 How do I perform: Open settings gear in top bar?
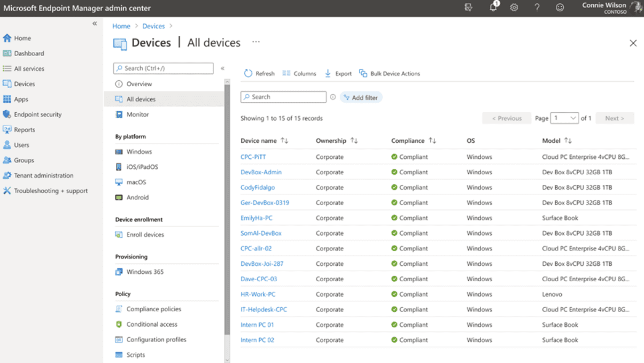(x=514, y=8)
